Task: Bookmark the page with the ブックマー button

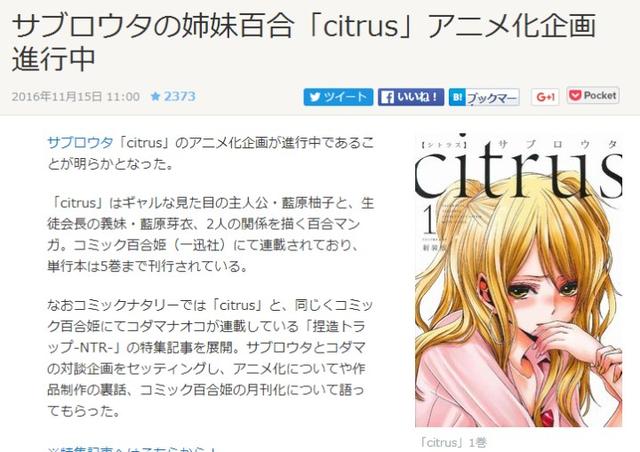Action: [484, 97]
